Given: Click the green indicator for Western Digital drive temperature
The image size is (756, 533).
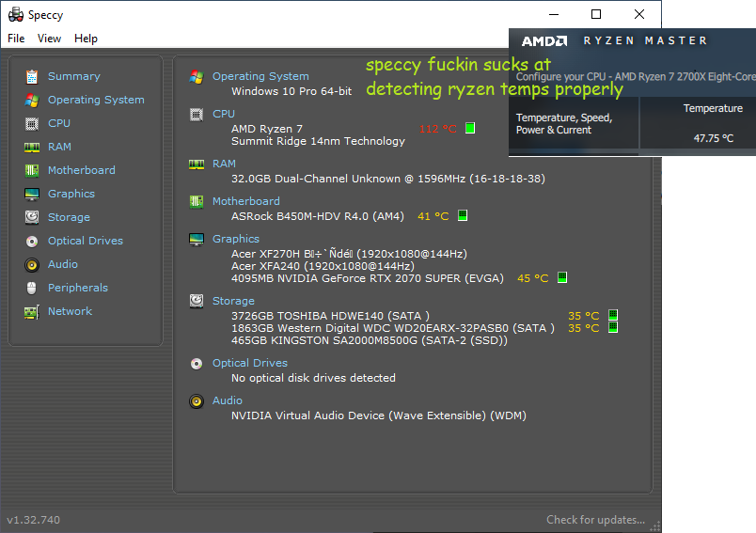Looking at the screenshot, I should click(613, 327).
